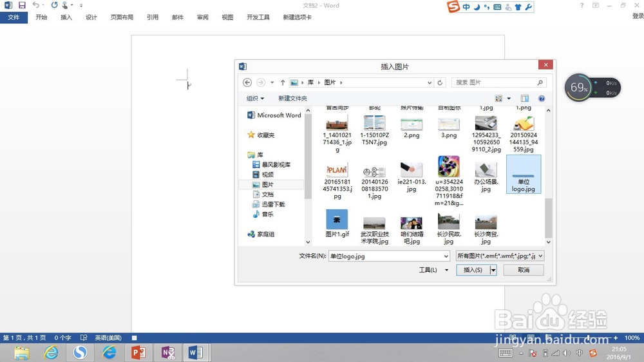Open Internet Explorer from taskbar
This screenshot has width=644, height=362.
click(51, 352)
